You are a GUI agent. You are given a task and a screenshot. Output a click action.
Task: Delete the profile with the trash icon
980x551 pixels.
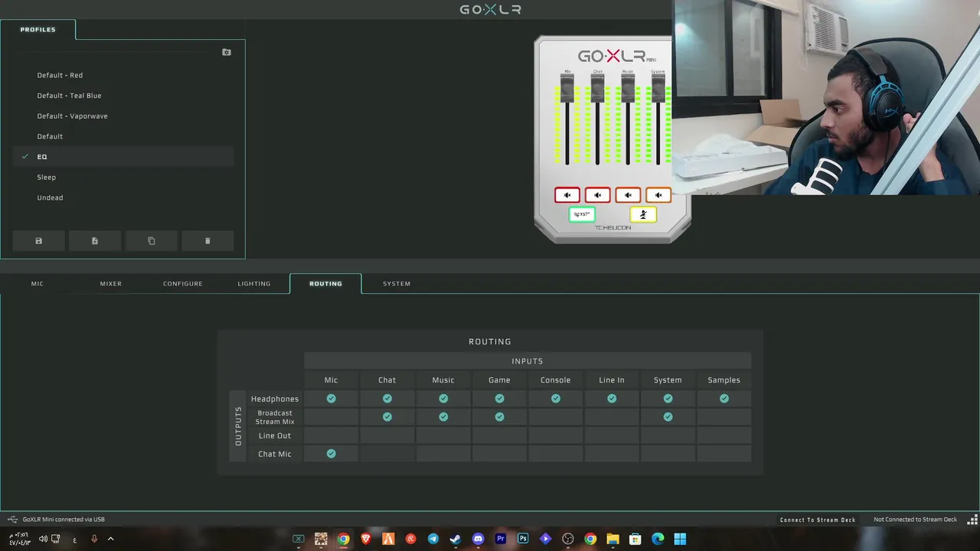pos(207,240)
